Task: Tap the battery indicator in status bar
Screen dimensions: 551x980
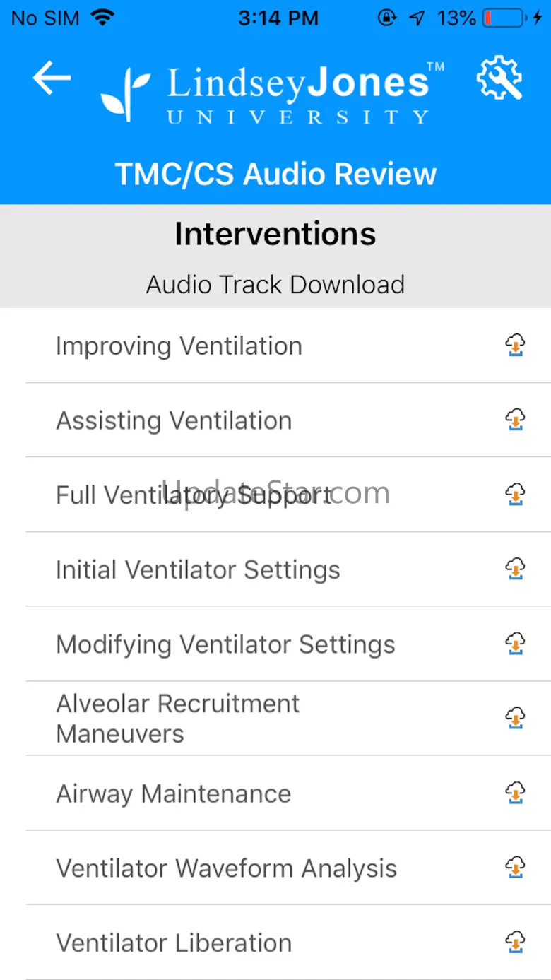Action: pyautogui.click(x=502, y=18)
